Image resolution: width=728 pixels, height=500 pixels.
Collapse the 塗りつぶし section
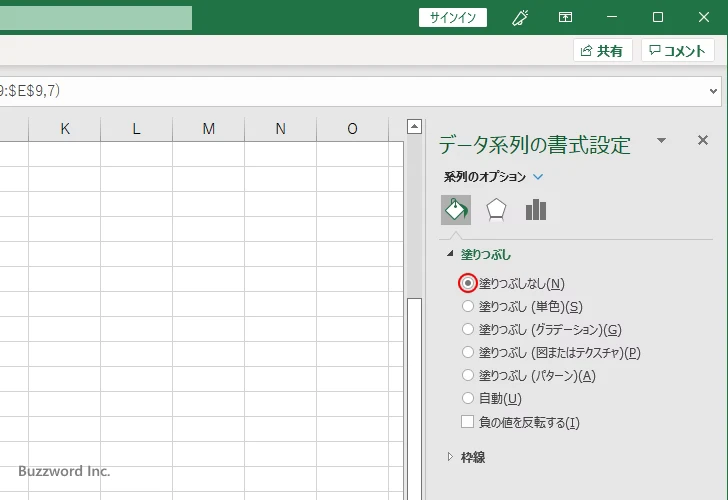click(x=449, y=254)
